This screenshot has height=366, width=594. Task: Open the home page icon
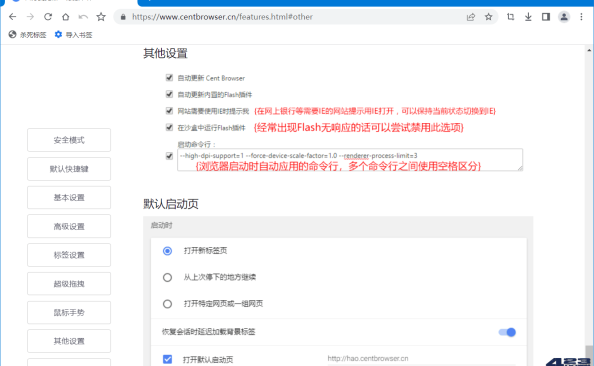66,17
